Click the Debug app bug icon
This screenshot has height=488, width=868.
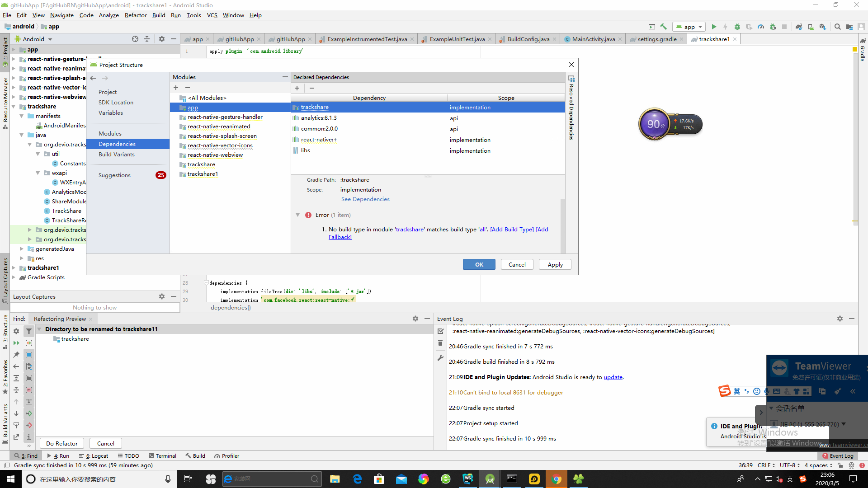click(737, 27)
